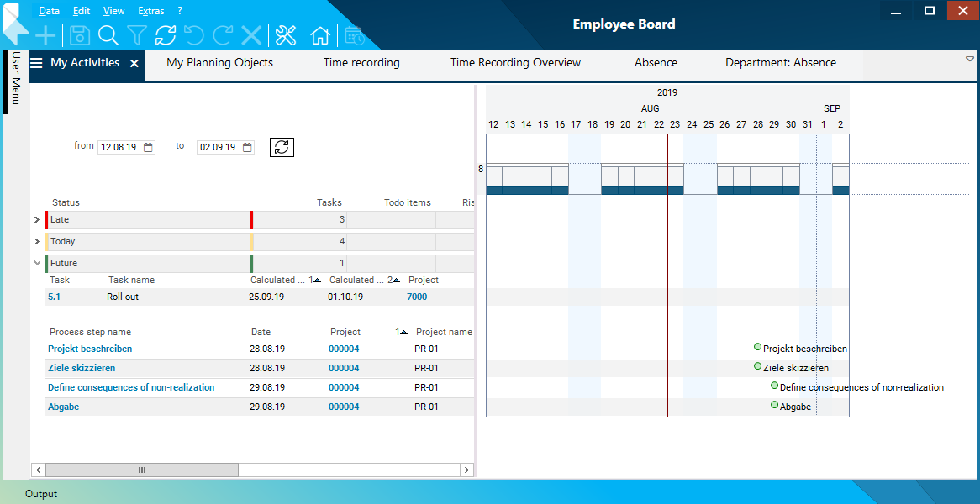This screenshot has height=504, width=980.
Task: Click the scrollbar left arrow
Action: (x=38, y=470)
